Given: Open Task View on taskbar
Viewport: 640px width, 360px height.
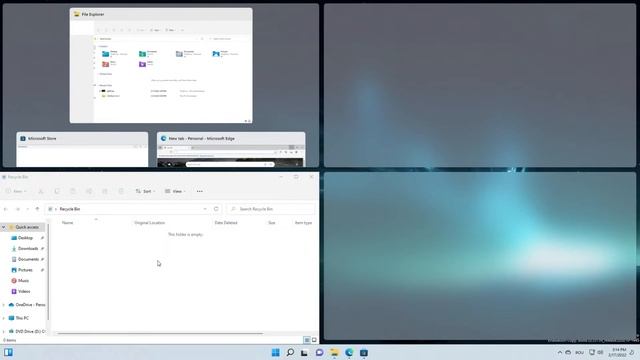Looking at the screenshot, I should tap(304, 353).
